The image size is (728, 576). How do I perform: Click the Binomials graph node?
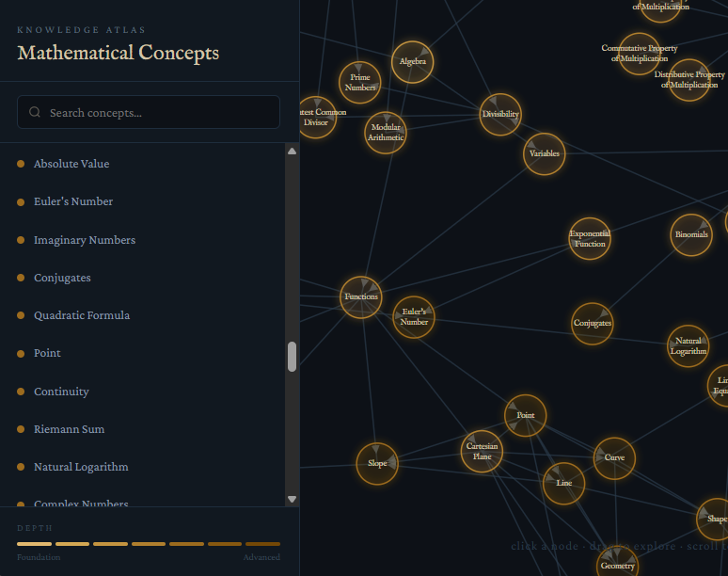click(691, 234)
